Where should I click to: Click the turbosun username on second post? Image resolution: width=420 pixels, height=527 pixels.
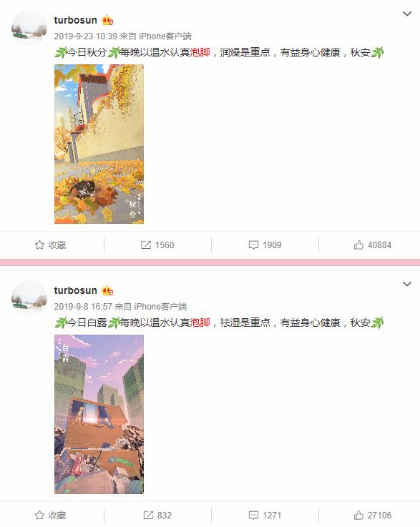pyautogui.click(x=76, y=290)
